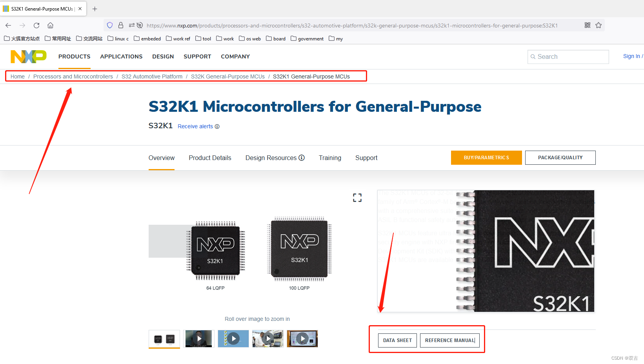
Task: Open the linux c bookmark folder
Action: [x=118, y=38]
